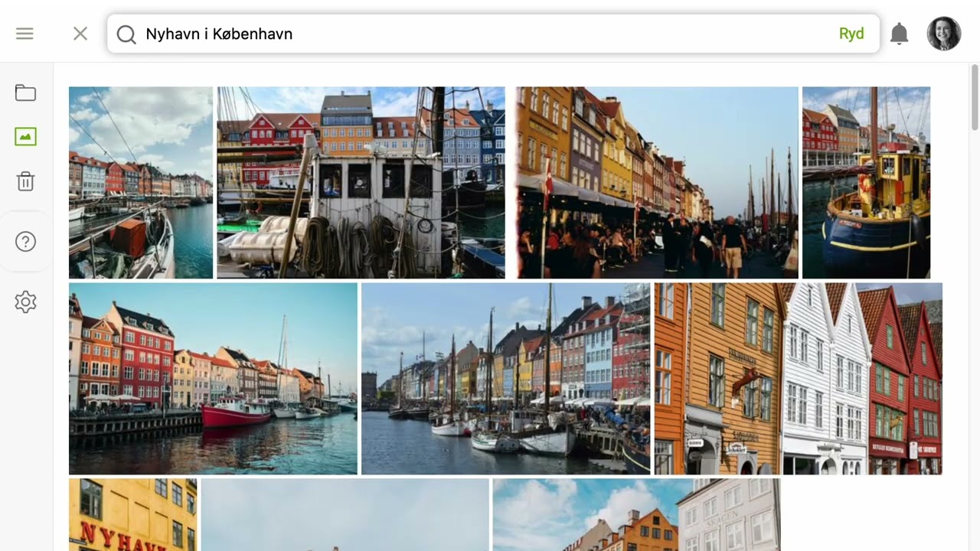Open the photo with the red boat on water

click(213, 379)
